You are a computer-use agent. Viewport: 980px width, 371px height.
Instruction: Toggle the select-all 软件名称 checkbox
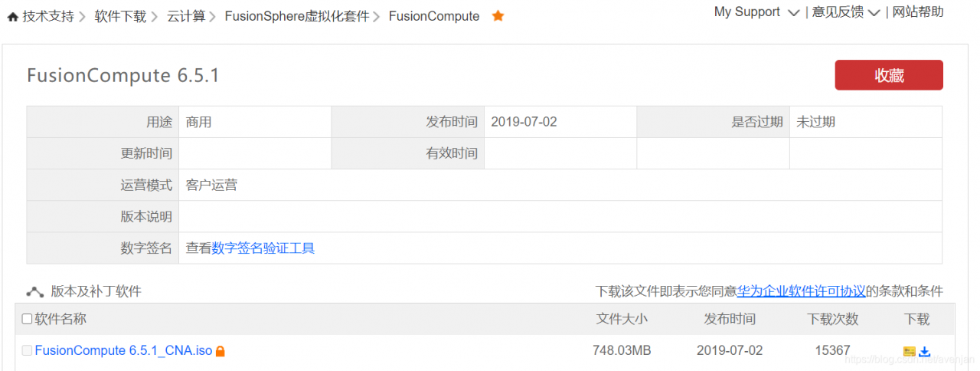click(x=27, y=319)
